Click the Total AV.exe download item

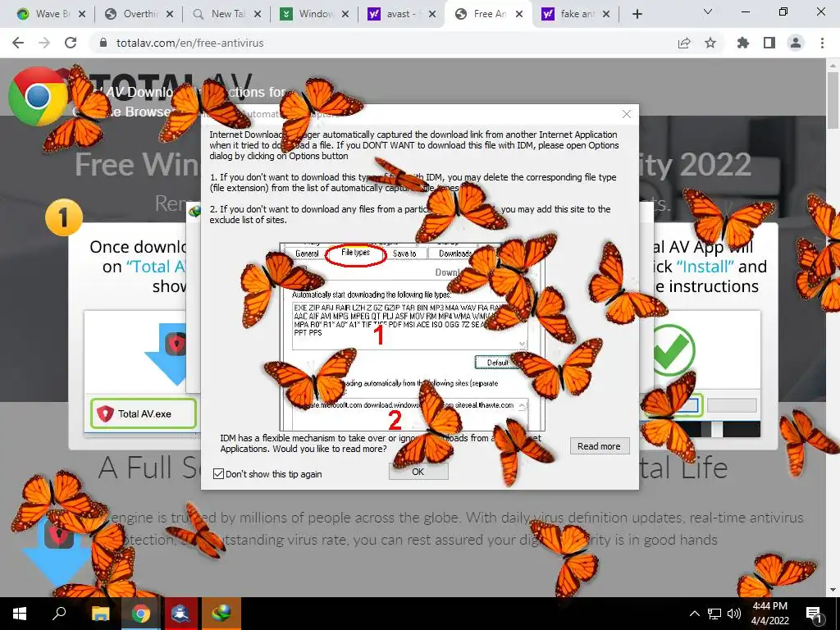point(144,413)
